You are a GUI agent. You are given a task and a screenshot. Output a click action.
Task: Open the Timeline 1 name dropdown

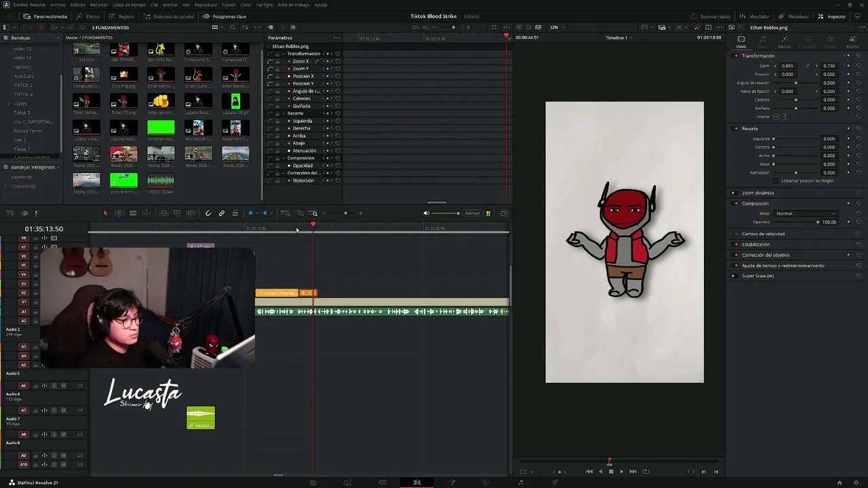pyautogui.click(x=618, y=38)
